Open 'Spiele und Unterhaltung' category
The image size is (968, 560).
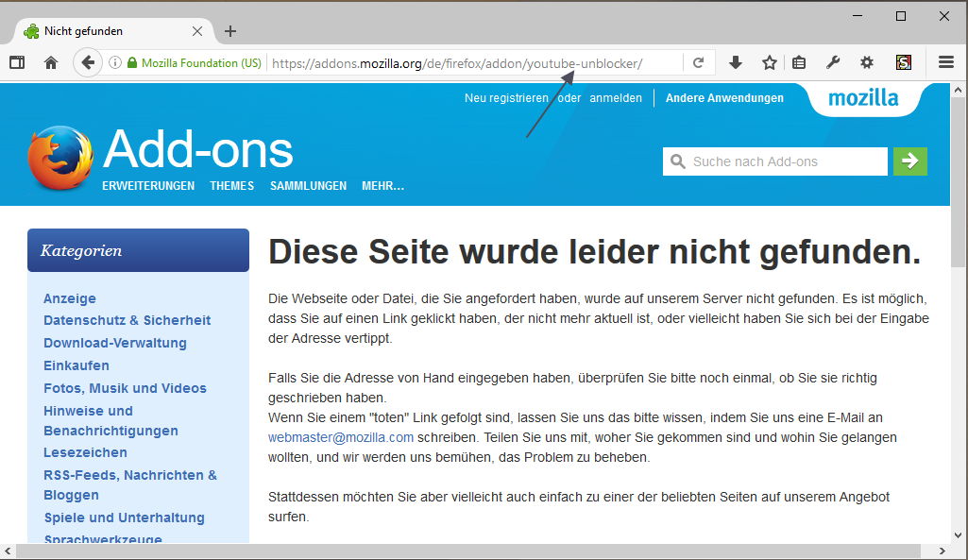pyautogui.click(x=124, y=518)
